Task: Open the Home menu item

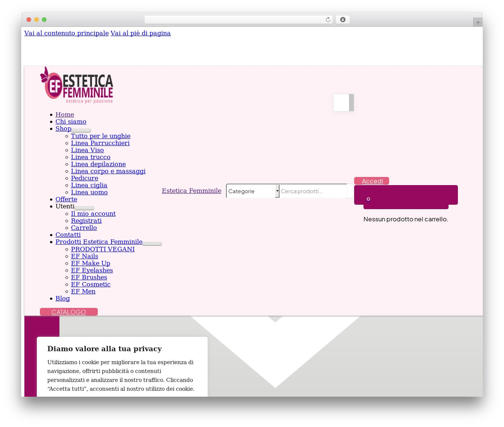Action: tap(65, 115)
